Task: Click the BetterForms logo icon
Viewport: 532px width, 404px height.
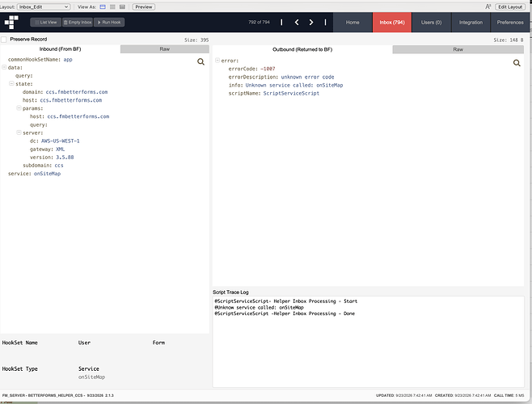Action: click(11, 22)
